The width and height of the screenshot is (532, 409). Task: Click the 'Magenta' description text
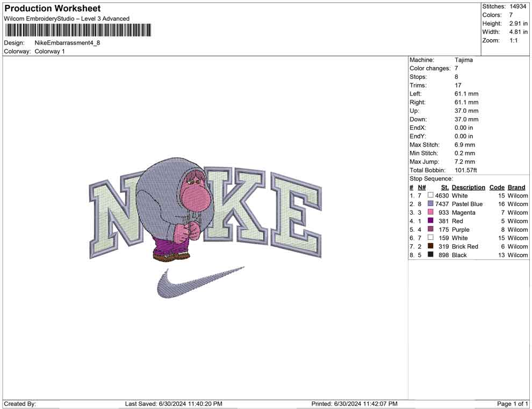pyautogui.click(x=463, y=213)
